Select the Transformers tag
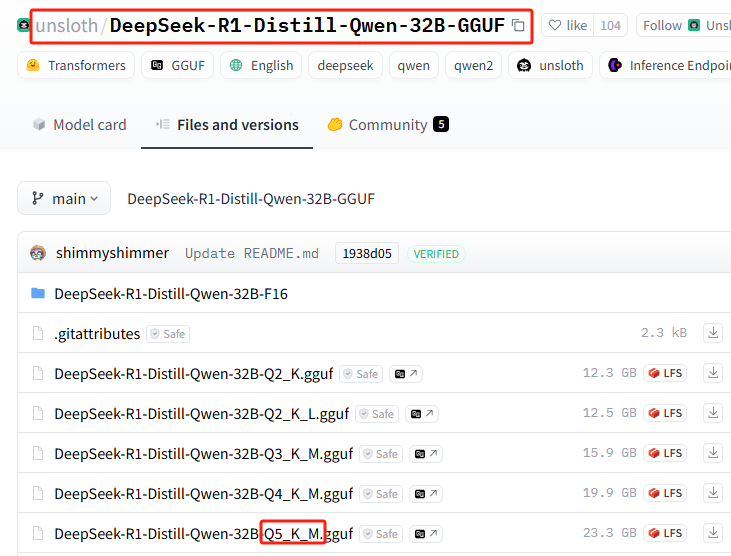 pos(76,65)
